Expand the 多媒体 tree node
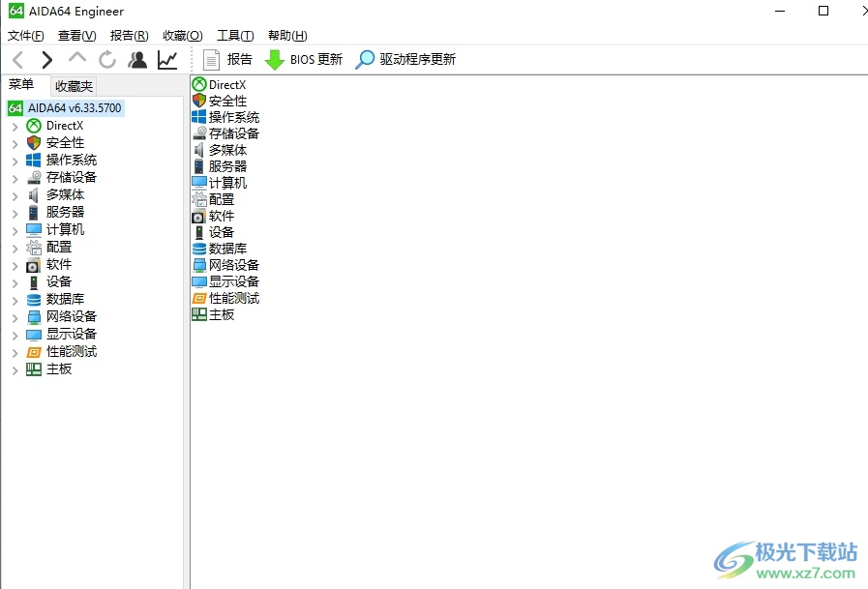 [15, 195]
